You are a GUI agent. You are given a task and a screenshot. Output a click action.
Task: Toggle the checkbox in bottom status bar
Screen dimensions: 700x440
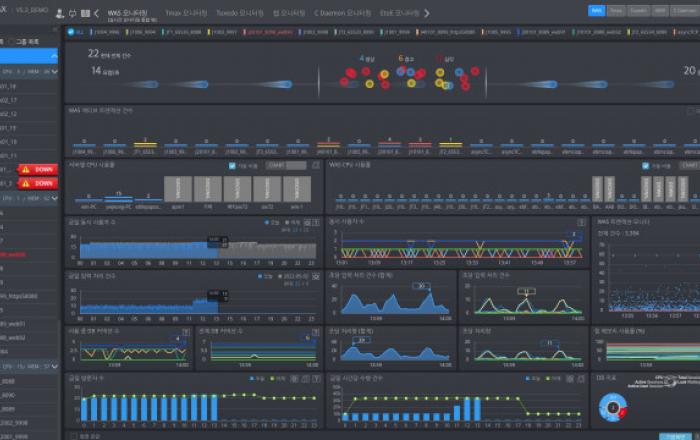74,436
